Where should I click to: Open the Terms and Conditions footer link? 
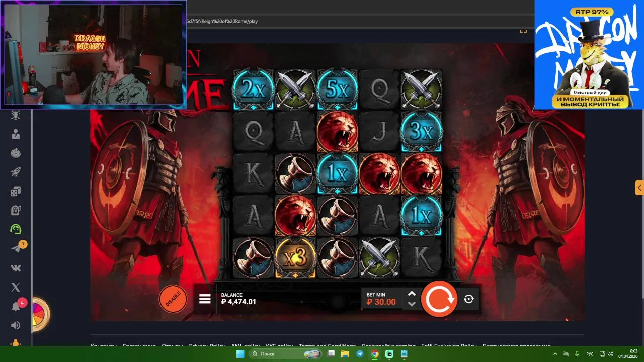(328, 346)
